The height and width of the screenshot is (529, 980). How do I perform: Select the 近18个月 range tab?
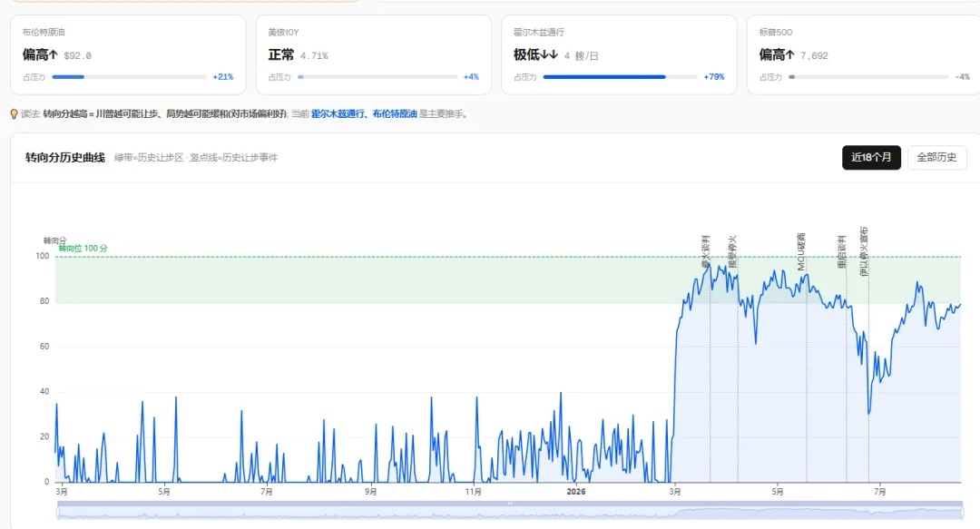click(871, 158)
